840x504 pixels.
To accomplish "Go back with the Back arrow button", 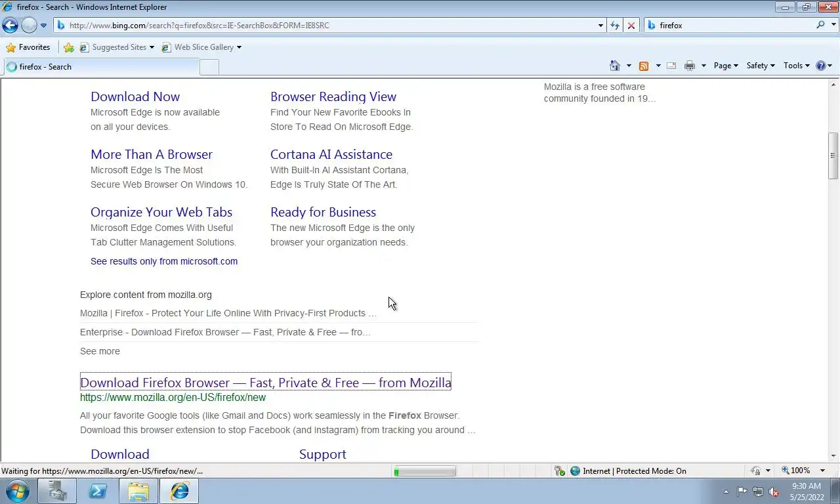I will click(x=10, y=26).
